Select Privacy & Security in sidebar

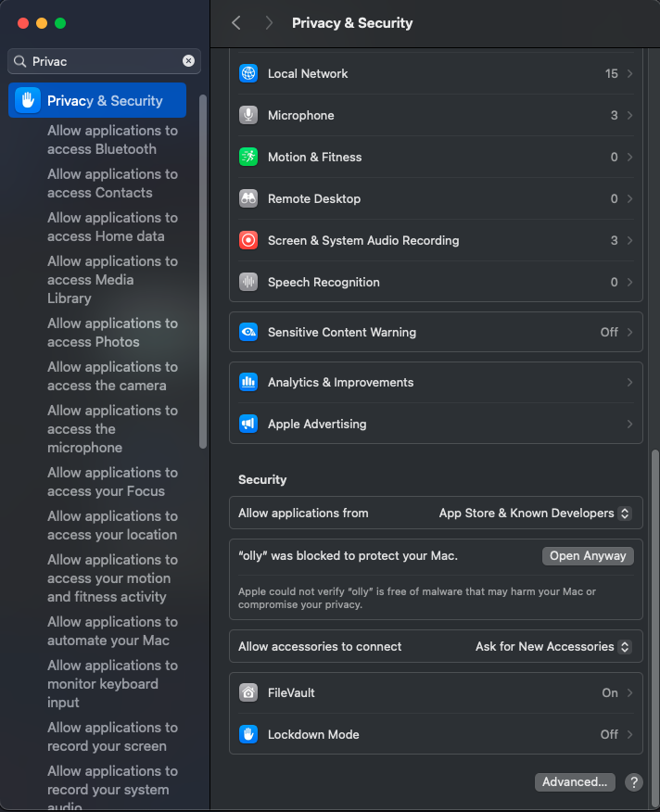tap(97, 100)
